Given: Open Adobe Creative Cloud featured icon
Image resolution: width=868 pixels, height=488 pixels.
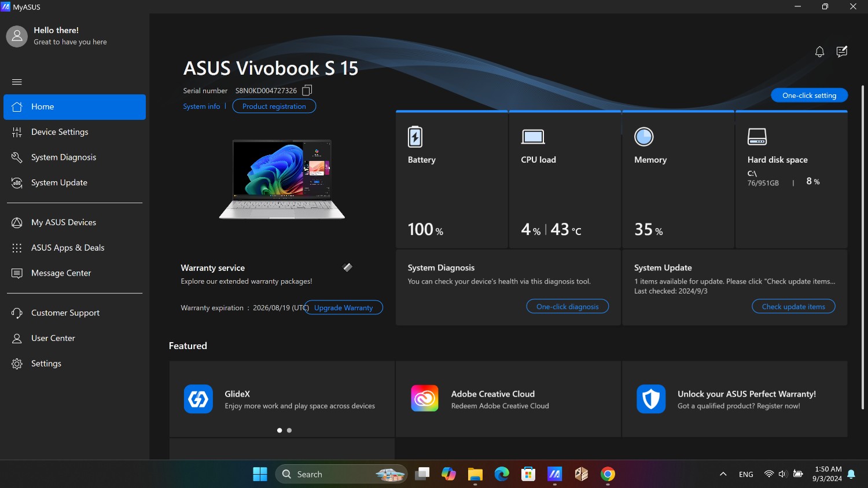Looking at the screenshot, I should tap(425, 399).
